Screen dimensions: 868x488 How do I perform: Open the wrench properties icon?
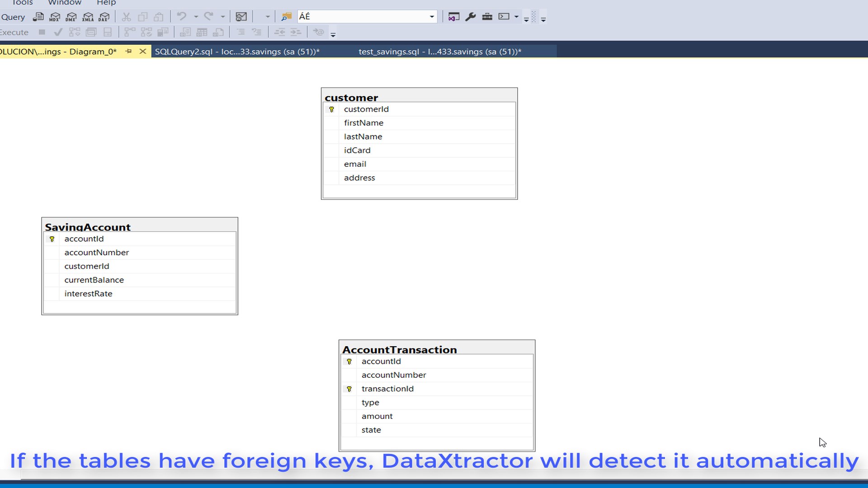470,17
